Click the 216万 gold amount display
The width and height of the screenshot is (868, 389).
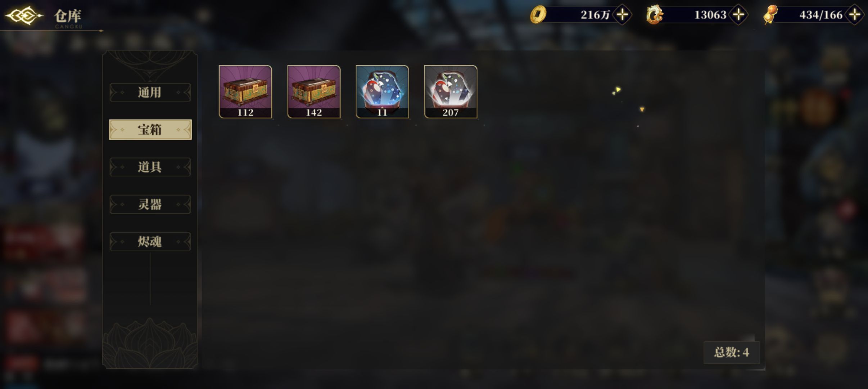pyautogui.click(x=595, y=15)
